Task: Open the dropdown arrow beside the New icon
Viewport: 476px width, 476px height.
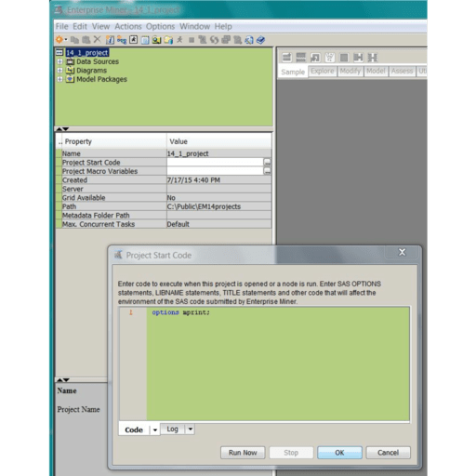Action: [x=66, y=40]
